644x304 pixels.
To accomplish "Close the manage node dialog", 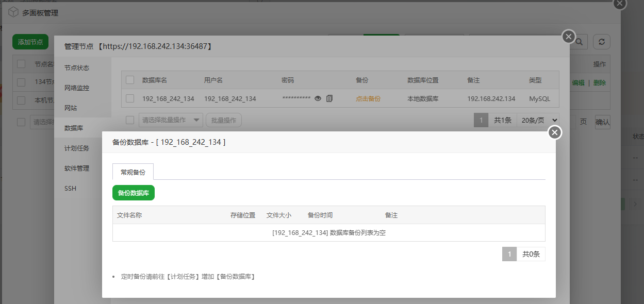I will click(x=568, y=37).
